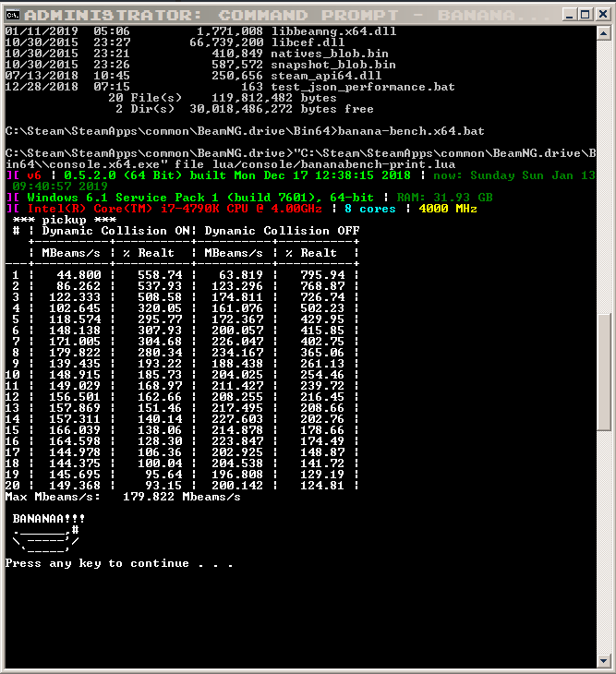616x674 pixels.
Task: Click the 365.06 value in row 8
Action: [x=322, y=353]
